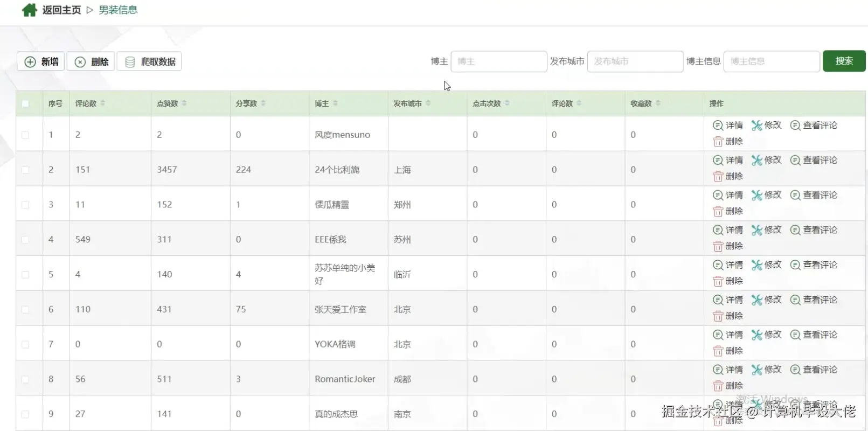Click the green 搜索 button
This screenshot has height=431, width=868.
coord(844,61)
